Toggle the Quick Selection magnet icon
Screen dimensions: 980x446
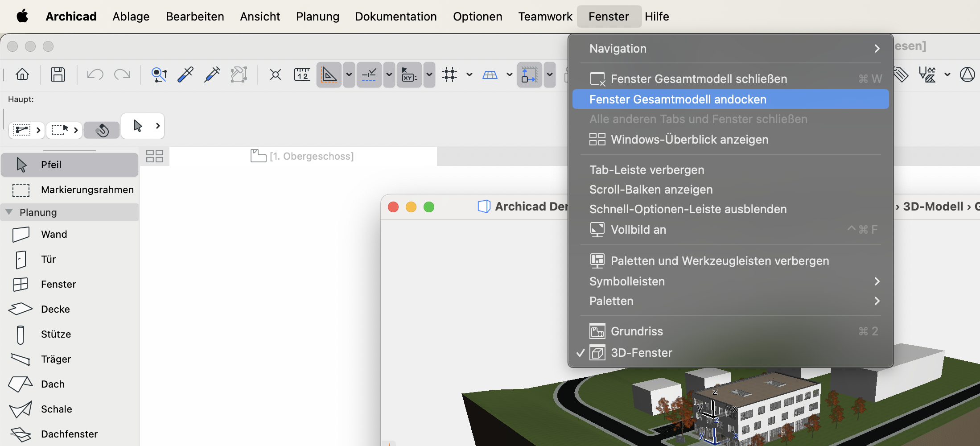(x=102, y=130)
